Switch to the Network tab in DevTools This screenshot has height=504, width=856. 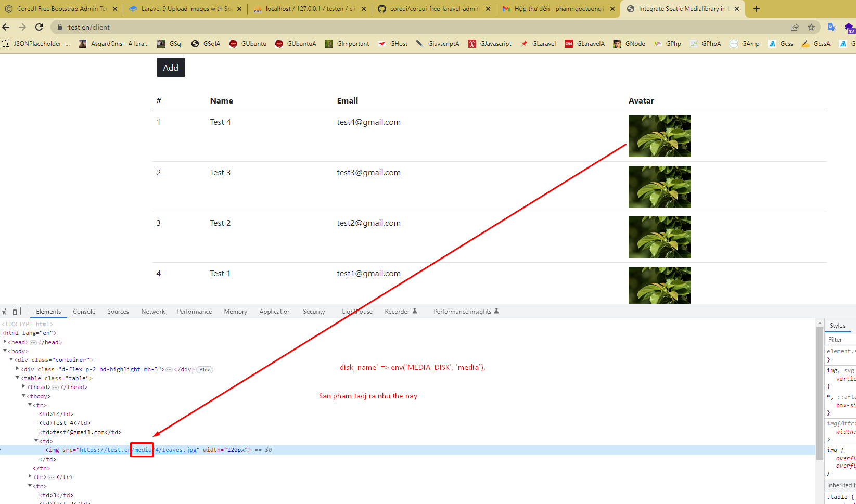(x=153, y=312)
